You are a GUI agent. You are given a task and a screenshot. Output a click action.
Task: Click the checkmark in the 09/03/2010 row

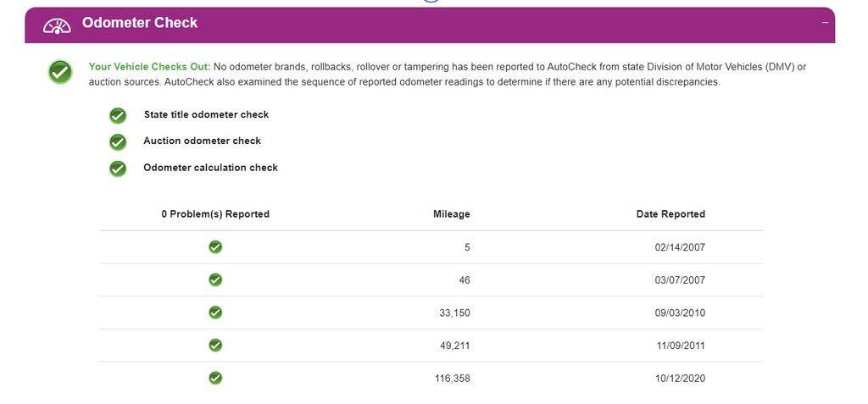tap(215, 313)
